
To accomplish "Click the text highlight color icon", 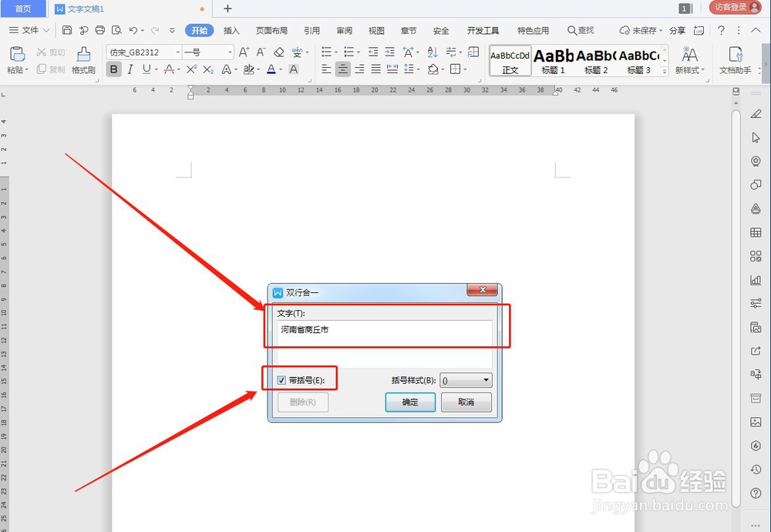I will click(249, 69).
